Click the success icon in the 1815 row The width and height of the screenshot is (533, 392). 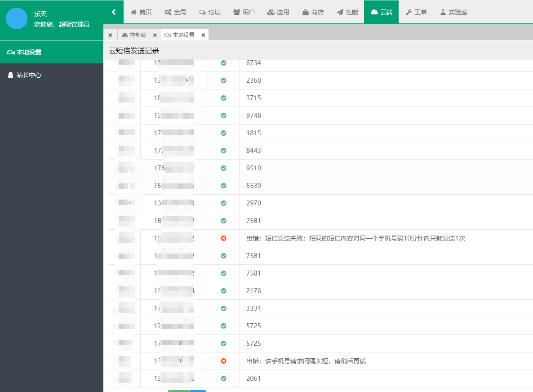click(223, 133)
